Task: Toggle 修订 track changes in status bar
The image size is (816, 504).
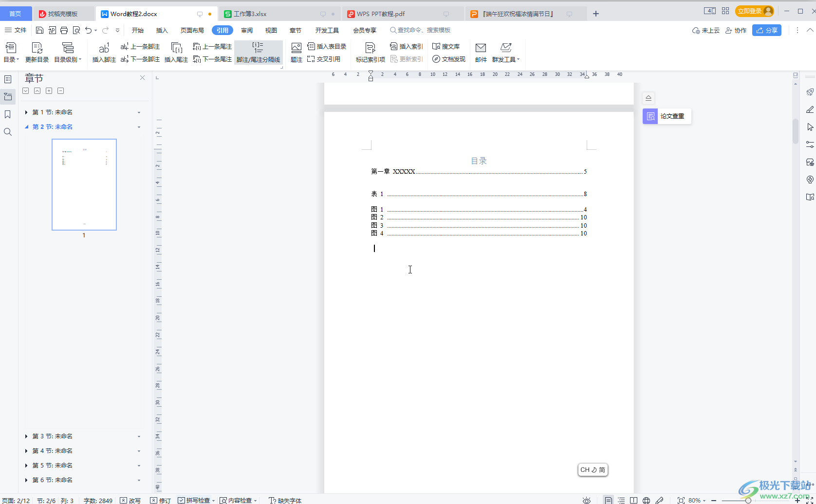Action: click(x=161, y=500)
